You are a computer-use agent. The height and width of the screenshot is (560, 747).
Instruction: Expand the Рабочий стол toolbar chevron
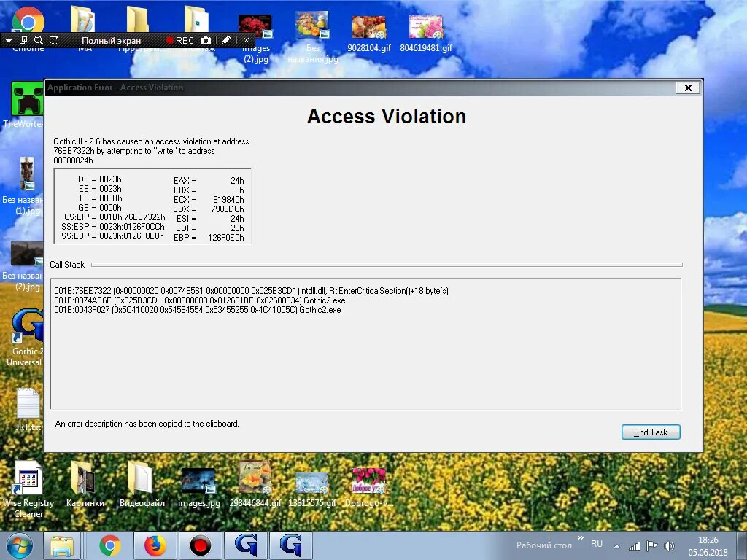coord(580,538)
